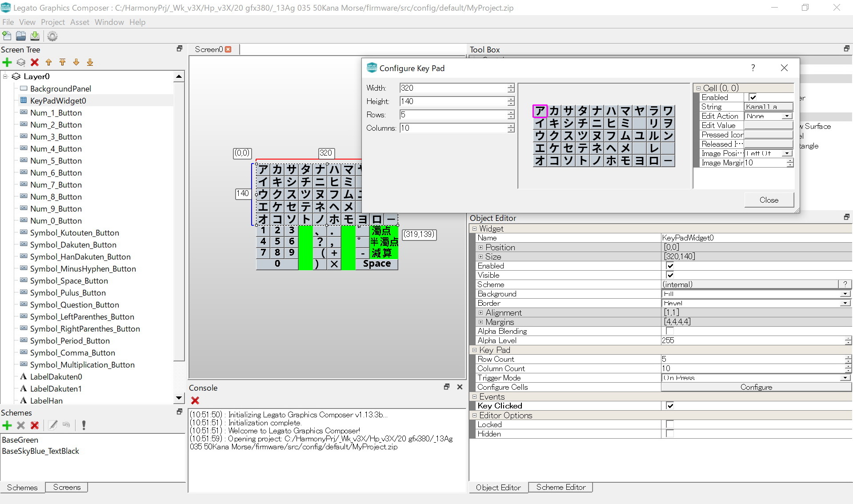This screenshot has width=853, height=504.
Task: Collapse the Layer0 tree node
Action: click(x=5, y=76)
